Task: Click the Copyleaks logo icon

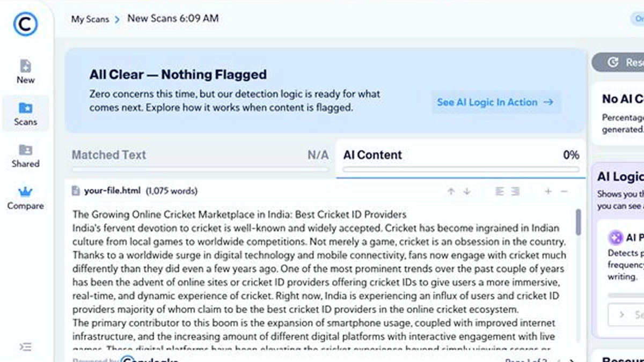Action: click(25, 24)
